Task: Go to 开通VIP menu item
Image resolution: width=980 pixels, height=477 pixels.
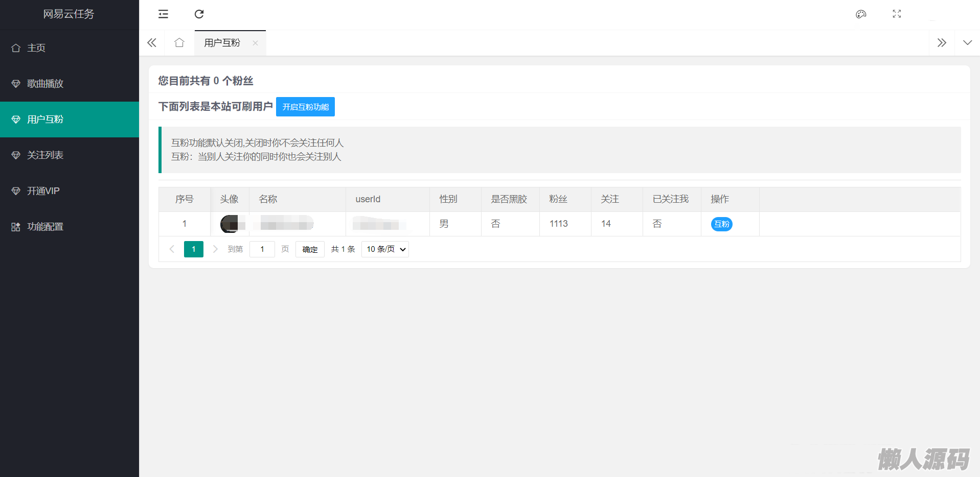Action: [43, 191]
